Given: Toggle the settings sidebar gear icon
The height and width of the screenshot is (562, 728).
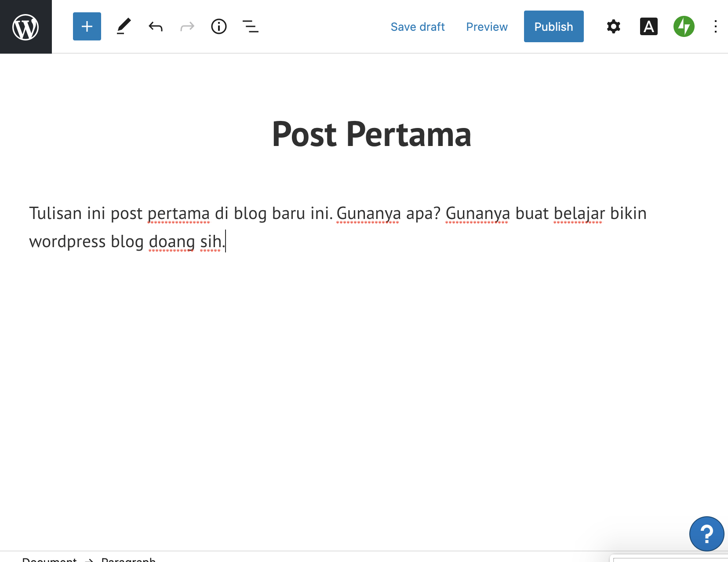Looking at the screenshot, I should (613, 26).
